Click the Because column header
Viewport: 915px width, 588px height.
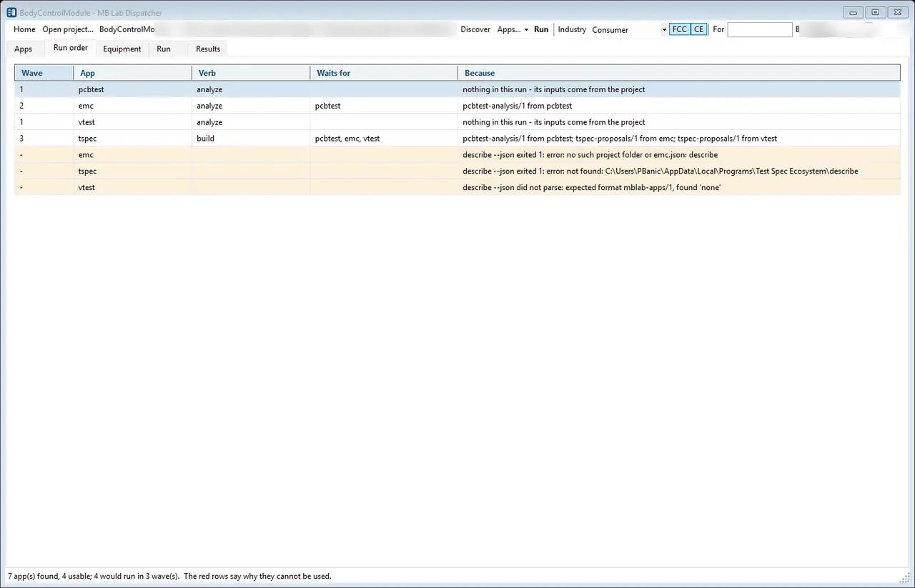678,73
